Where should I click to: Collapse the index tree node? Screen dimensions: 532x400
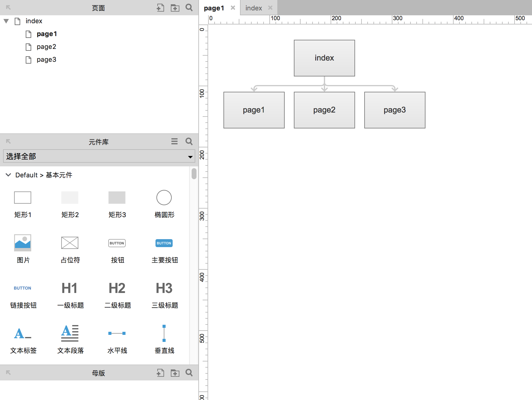coord(6,21)
